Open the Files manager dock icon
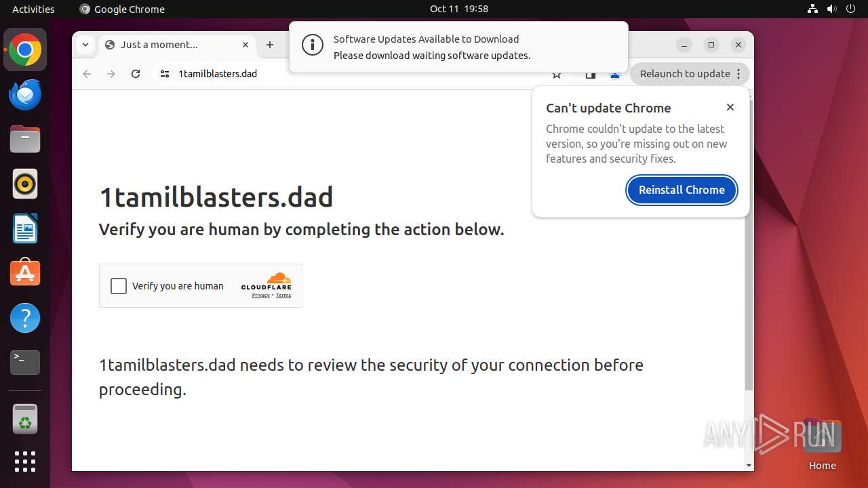 (x=25, y=140)
